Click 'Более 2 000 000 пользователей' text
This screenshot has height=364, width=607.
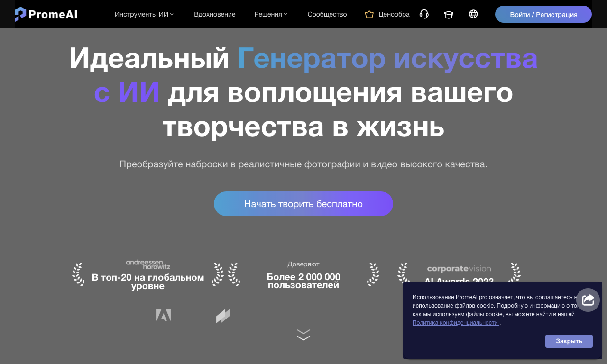[x=303, y=281]
